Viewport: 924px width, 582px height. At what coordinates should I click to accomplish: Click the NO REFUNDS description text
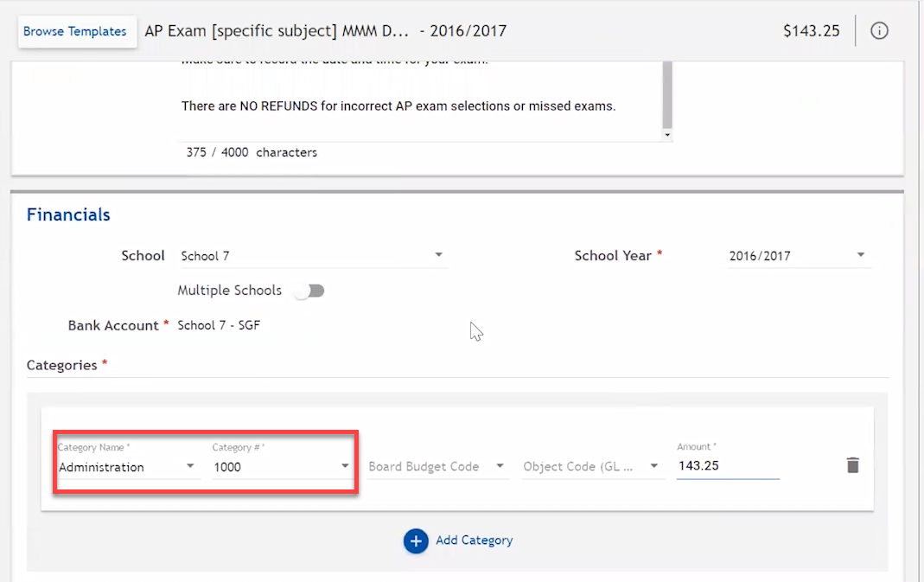(398, 106)
